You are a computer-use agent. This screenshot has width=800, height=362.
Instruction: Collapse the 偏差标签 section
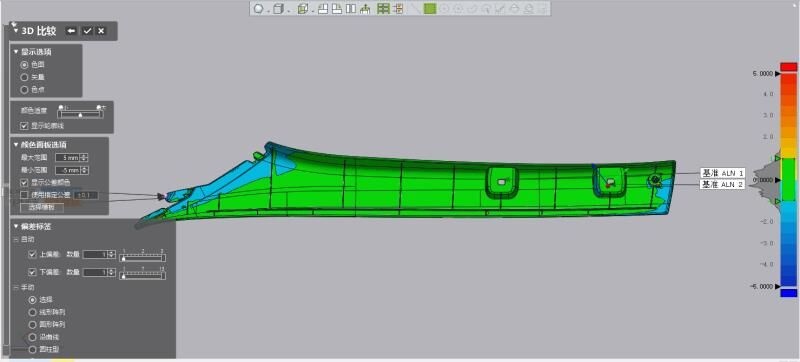point(16,226)
